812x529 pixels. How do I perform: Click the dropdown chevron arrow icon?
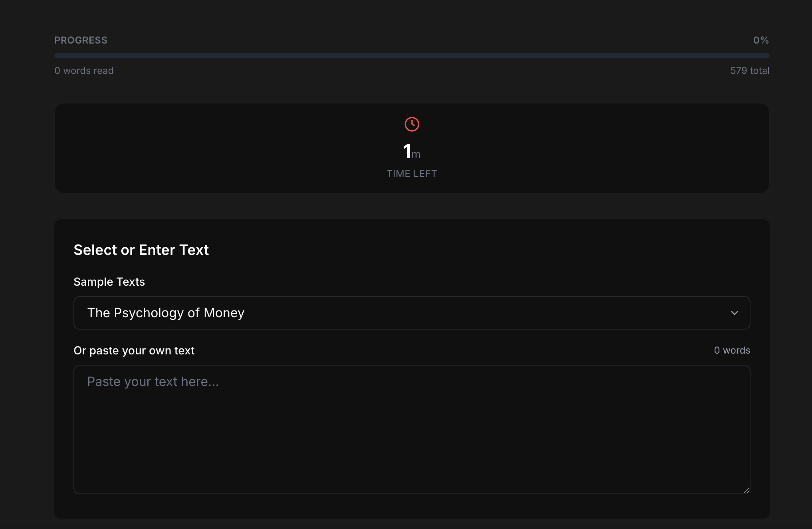734,313
